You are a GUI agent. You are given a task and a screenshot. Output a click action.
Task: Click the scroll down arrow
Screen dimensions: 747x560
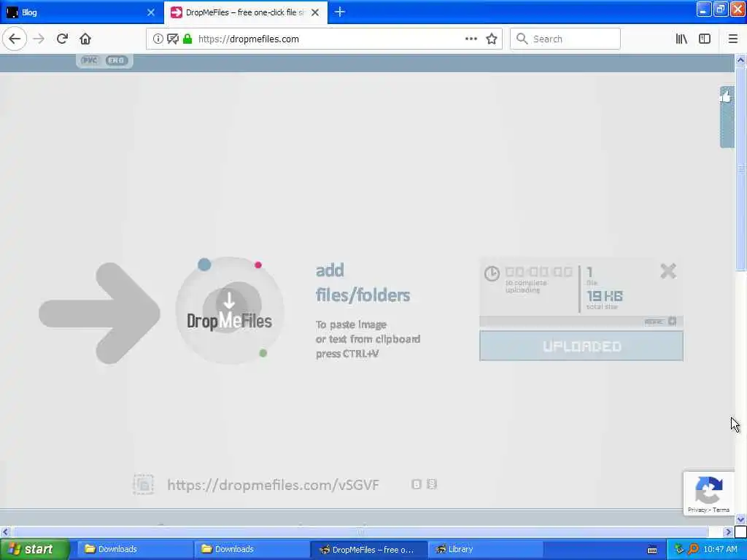point(740,519)
